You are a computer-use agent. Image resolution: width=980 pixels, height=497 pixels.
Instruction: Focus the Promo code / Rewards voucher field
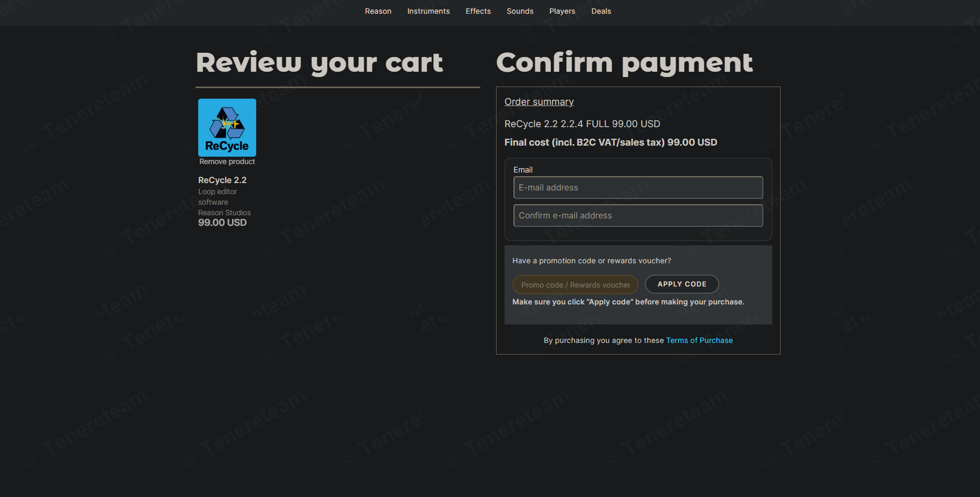575,285
